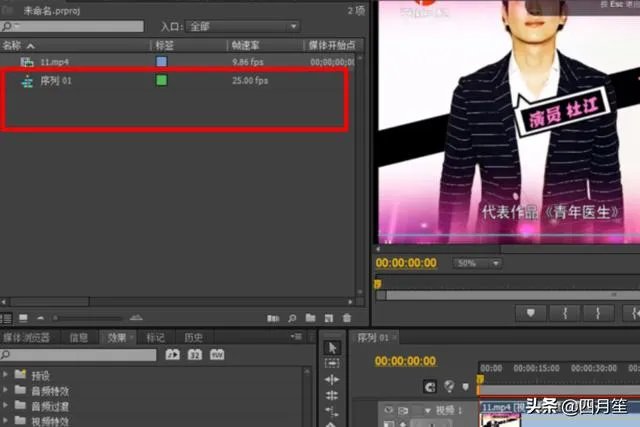Select the Selection arrow tool
This screenshot has width=640, height=427.
(x=332, y=348)
